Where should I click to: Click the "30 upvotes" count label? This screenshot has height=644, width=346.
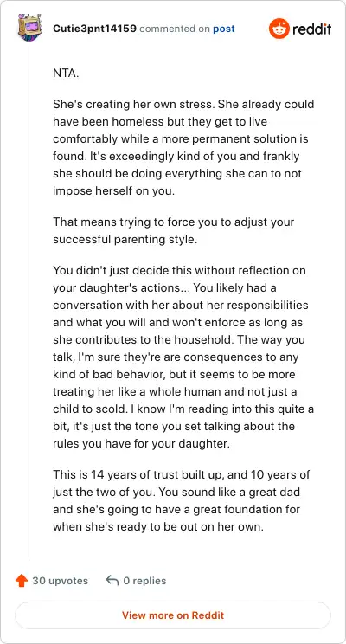point(60,581)
